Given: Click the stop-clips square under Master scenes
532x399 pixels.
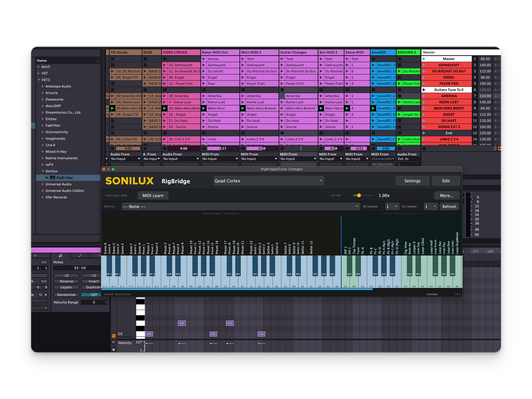Looking at the screenshot, I should (x=424, y=149).
